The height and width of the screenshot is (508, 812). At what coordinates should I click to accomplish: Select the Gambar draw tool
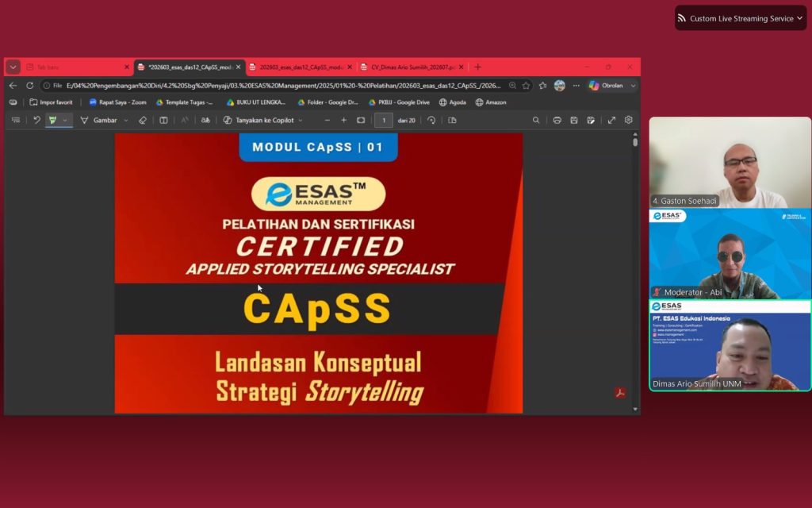98,121
